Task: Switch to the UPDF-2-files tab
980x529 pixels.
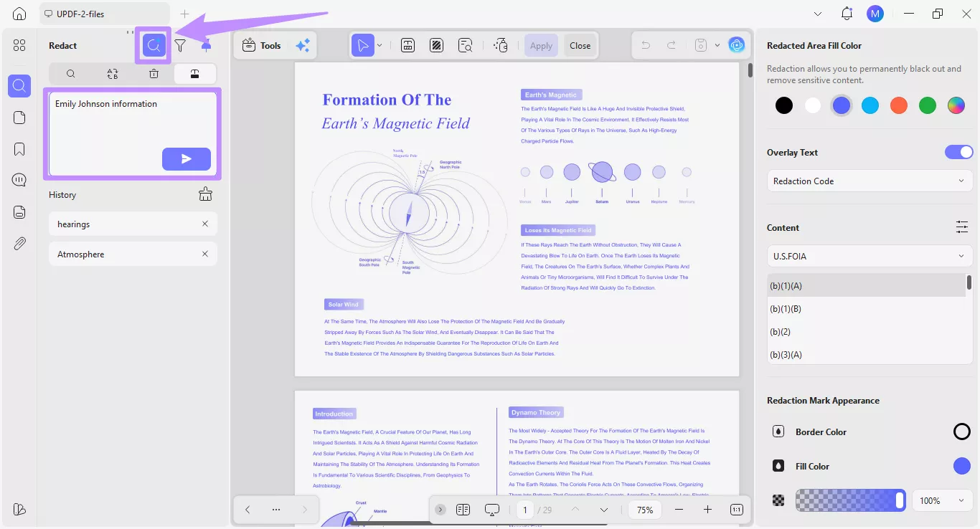Action: tap(105, 14)
